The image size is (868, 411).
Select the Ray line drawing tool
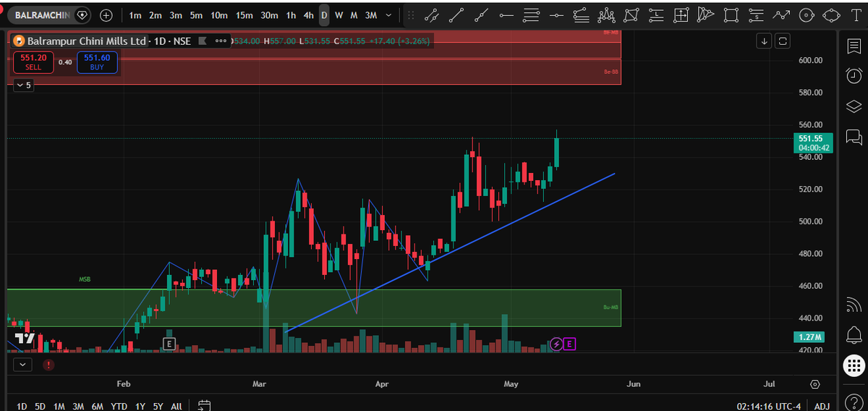tap(481, 14)
